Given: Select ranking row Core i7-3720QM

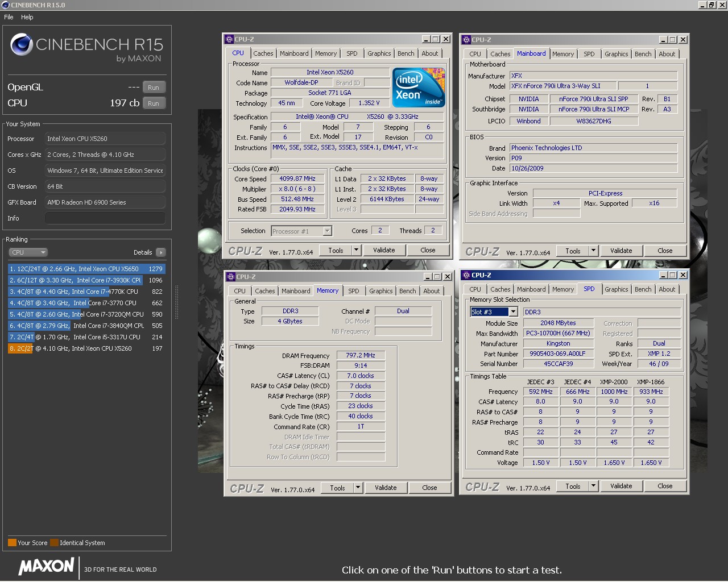Looking at the screenshot, I should click(x=86, y=314).
